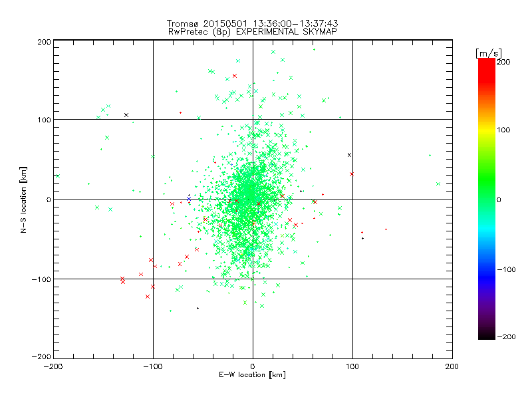Screen dimensions: 532x399
Task: Click the colorbar tick label '200'
Action: [503, 62]
